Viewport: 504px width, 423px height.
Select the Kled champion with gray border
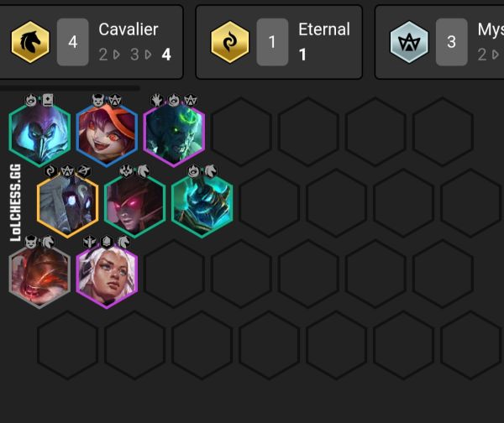coord(39,275)
